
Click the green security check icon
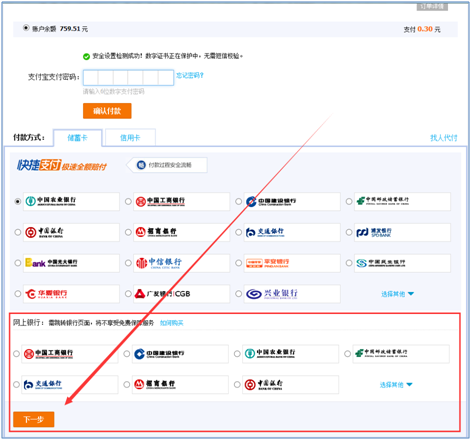click(86, 57)
